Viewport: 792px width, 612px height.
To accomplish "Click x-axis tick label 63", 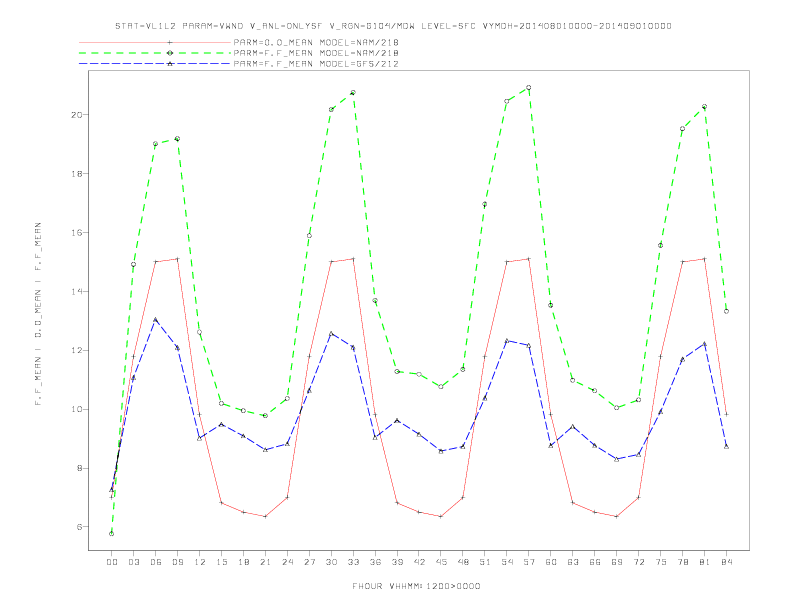I will pyautogui.click(x=573, y=562).
